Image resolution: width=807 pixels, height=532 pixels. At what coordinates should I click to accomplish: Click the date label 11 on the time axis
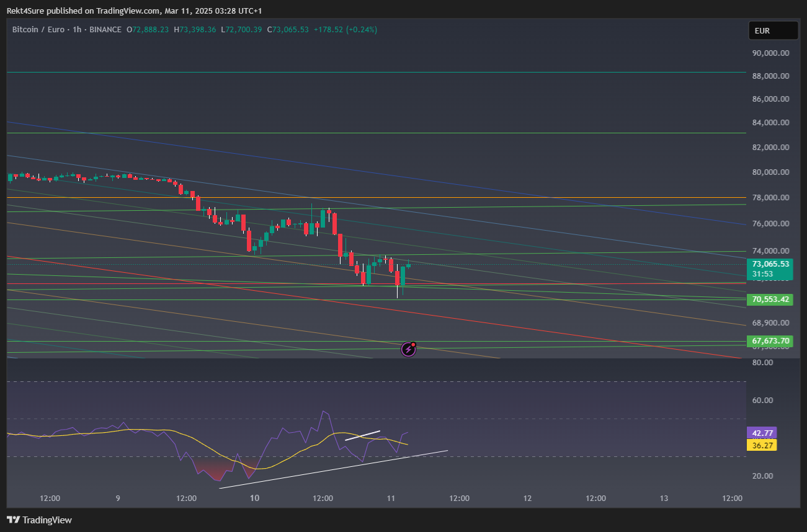(391, 499)
